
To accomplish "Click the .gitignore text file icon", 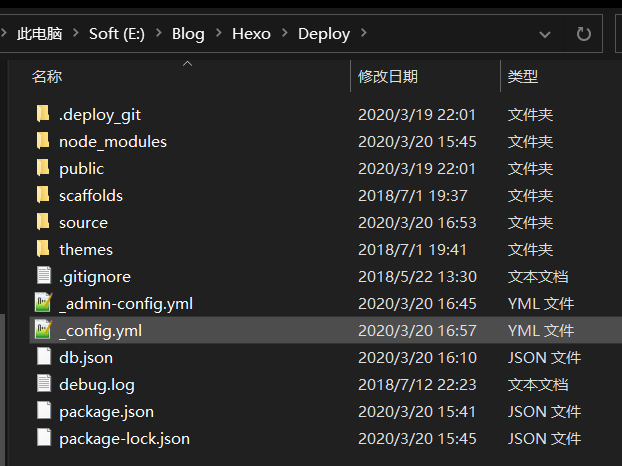I will click(x=43, y=276).
